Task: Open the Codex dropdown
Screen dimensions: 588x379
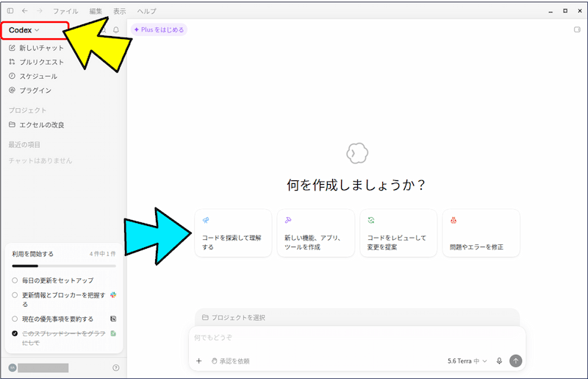Action: pos(24,30)
